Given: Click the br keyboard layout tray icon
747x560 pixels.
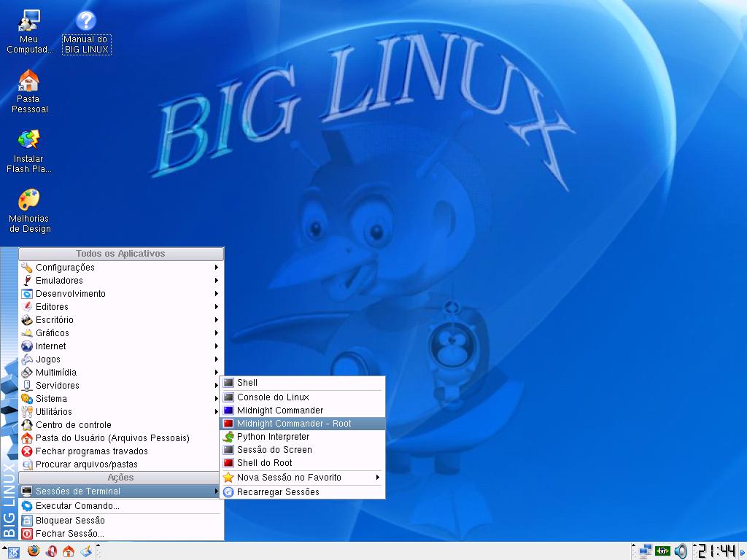Looking at the screenshot, I should 662,551.
